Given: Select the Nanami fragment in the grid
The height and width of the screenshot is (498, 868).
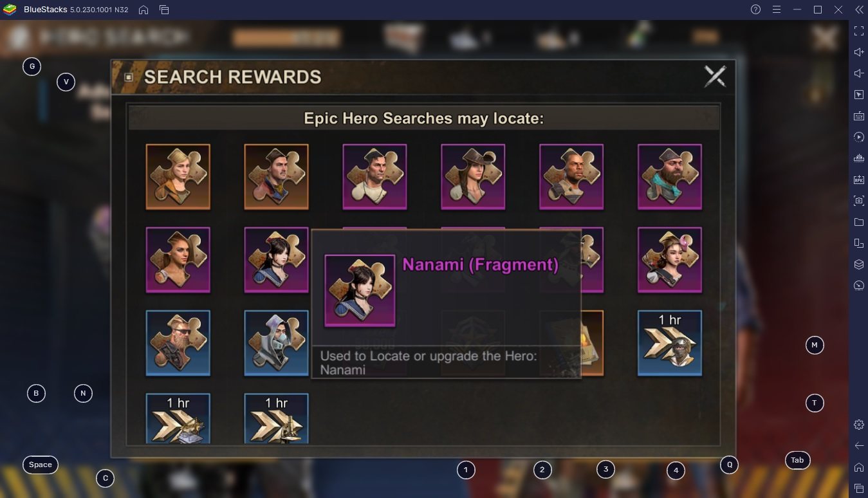Looking at the screenshot, I should point(277,260).
